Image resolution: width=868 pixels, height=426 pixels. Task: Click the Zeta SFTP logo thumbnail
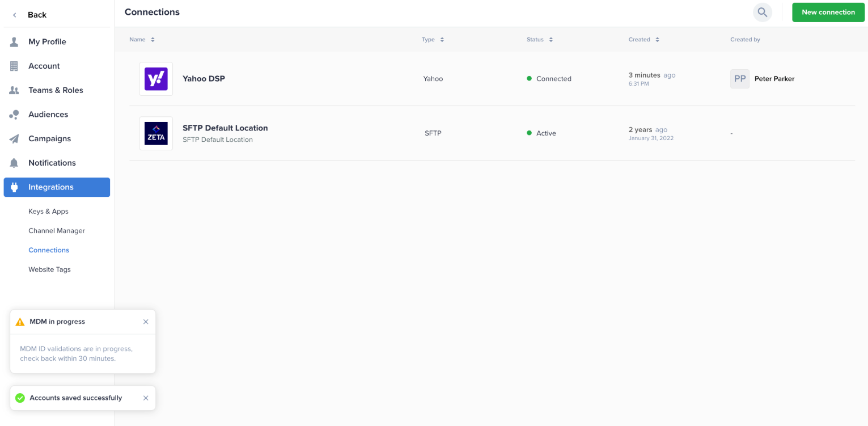(x=156, y=133)
